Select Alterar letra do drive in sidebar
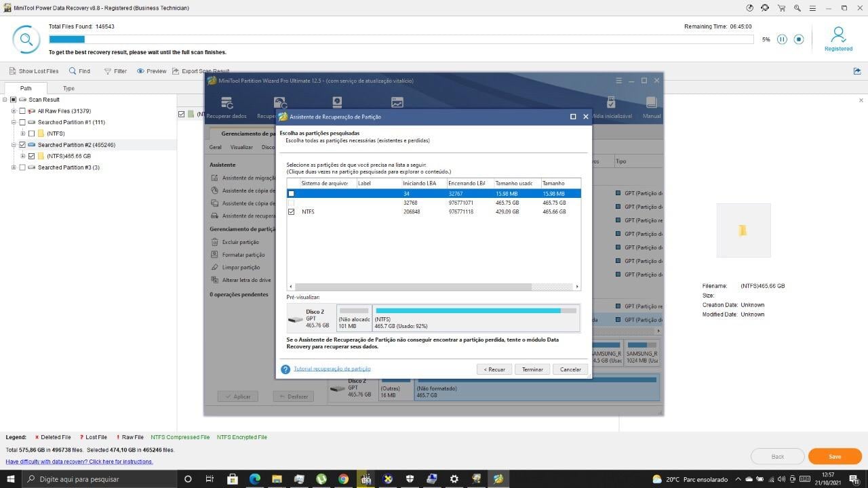 [x=241, y=280]
